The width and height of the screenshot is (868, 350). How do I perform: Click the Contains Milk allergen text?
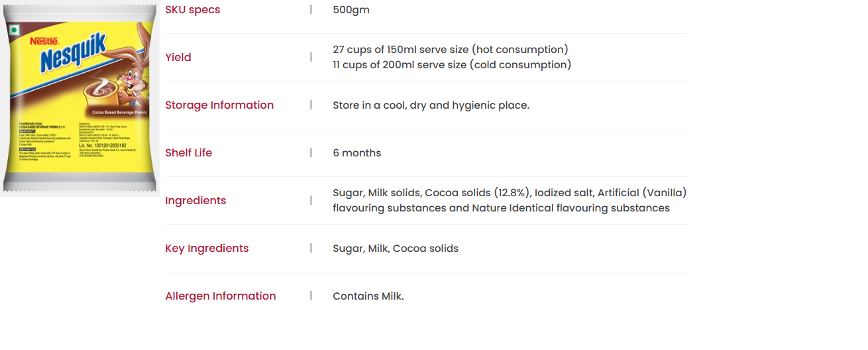tap(368, 296)
